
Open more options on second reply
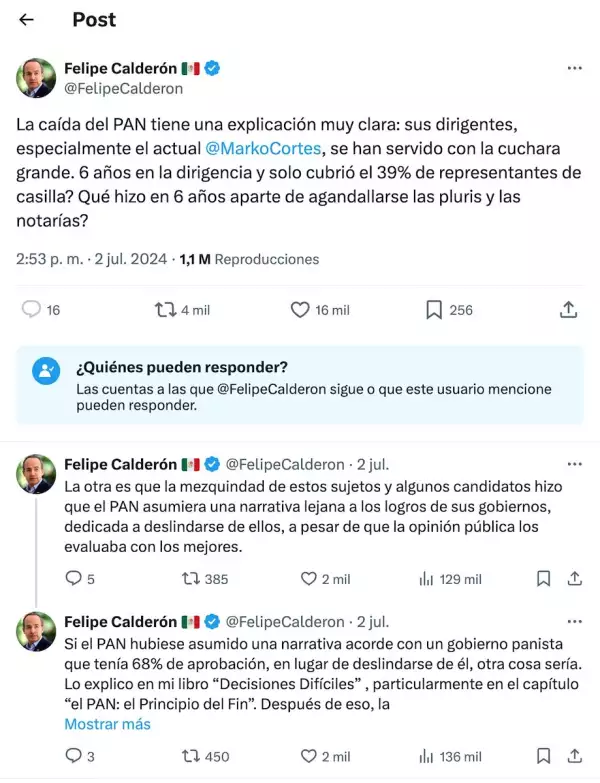[574, 622]
